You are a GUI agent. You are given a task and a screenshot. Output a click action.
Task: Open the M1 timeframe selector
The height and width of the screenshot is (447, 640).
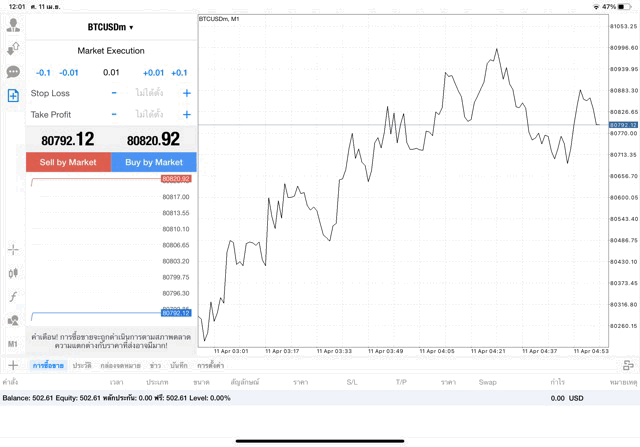(13, 344)
